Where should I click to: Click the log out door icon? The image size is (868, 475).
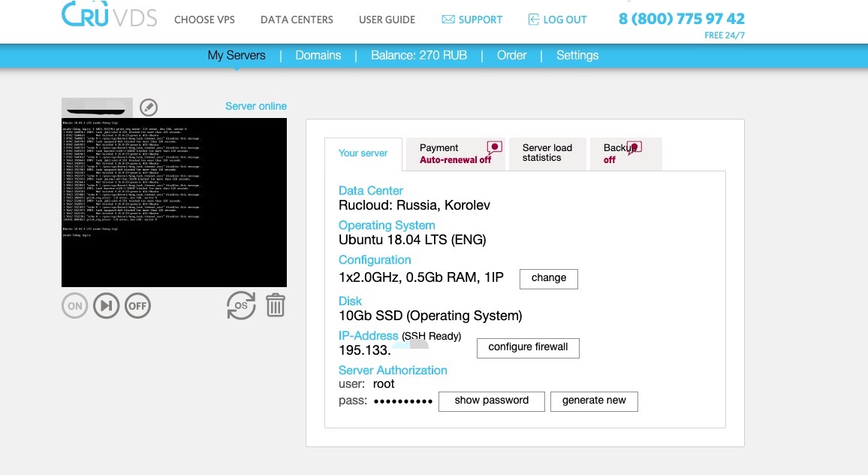tap(534, 20)
